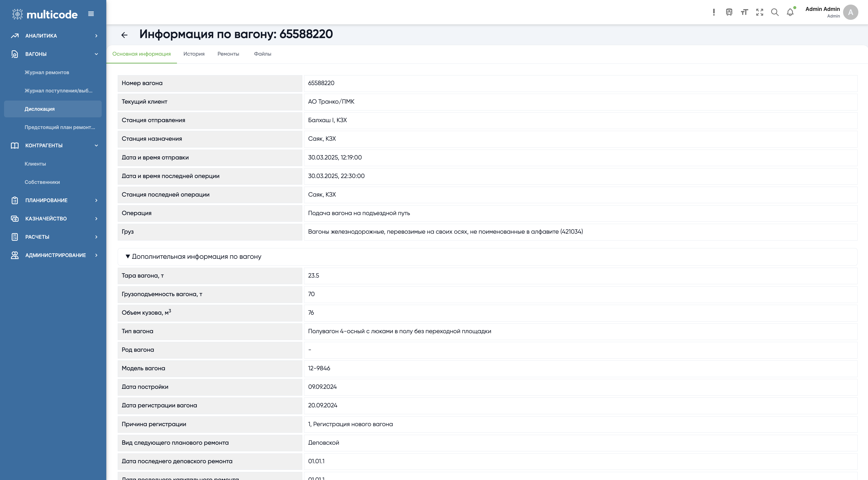The width and height of the screenshot is (868, 480).
Task: Click the exclamation mark alert icon
Action: [714, 12]
